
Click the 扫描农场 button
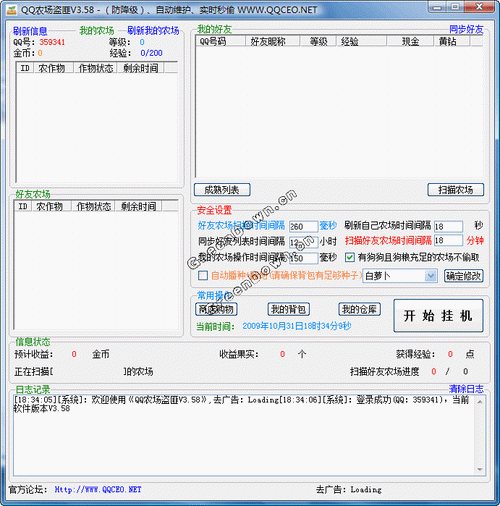(x=456, y=190)
